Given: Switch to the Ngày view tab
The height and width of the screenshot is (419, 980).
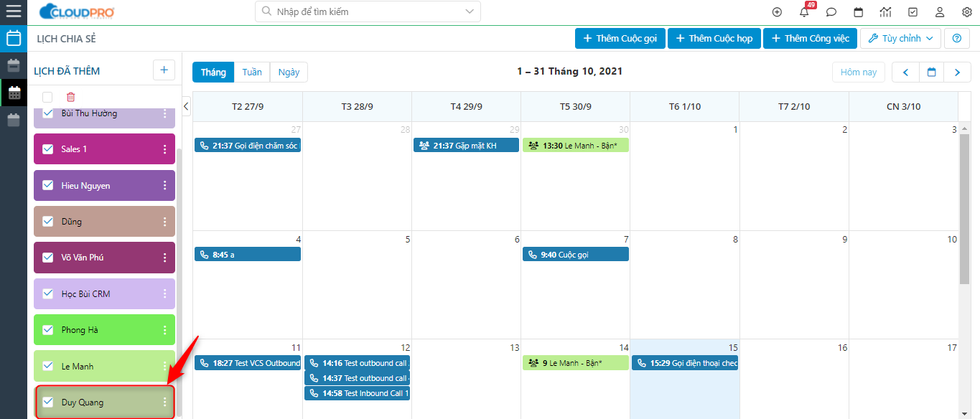Looking at the screenshot, I should click(289, 72).
